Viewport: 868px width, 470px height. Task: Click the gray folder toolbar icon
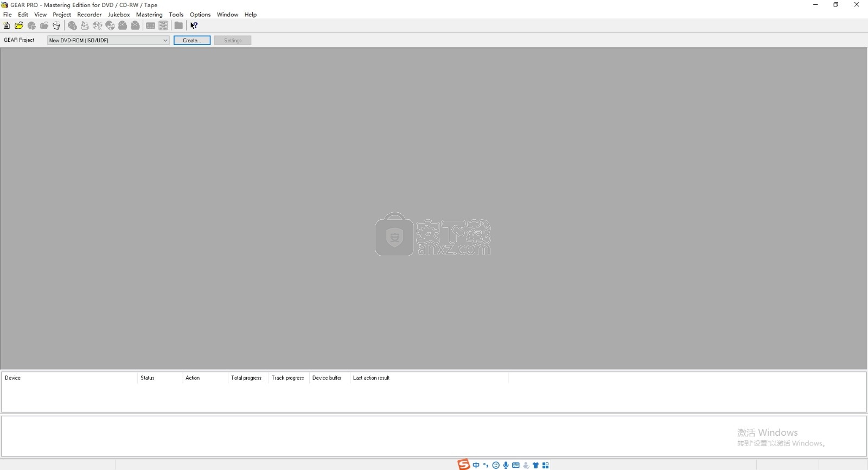point(178,26)
